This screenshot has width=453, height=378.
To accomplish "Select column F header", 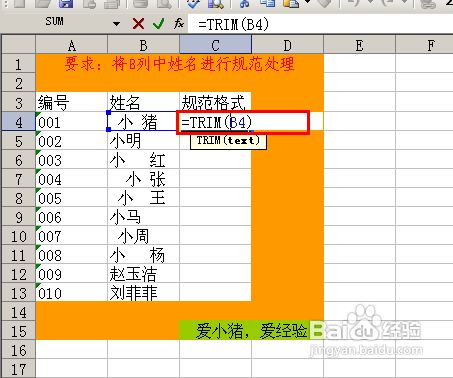I will click(x=424, y=45).
